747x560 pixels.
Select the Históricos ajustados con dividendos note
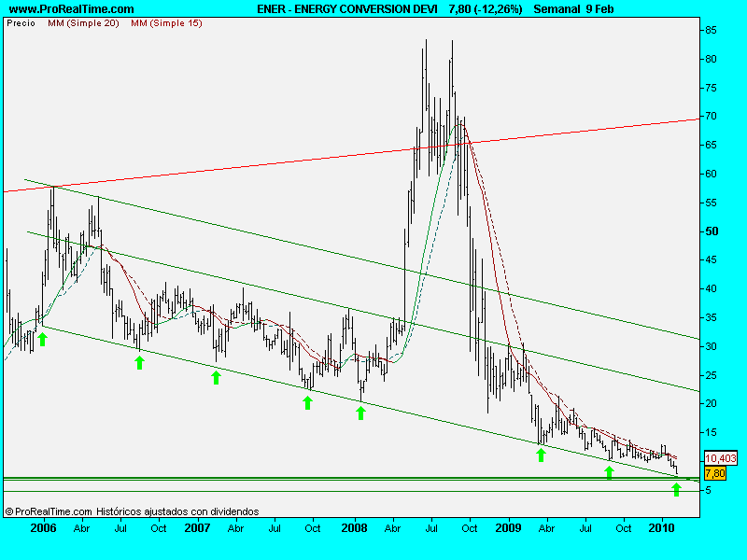coord(177,511)
